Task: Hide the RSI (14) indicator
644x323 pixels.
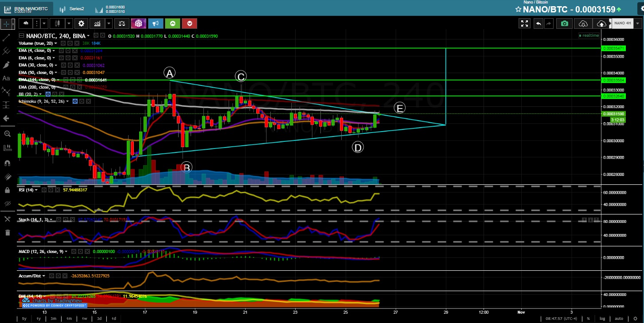Action: pyautogui.click(x=44, y=190)
